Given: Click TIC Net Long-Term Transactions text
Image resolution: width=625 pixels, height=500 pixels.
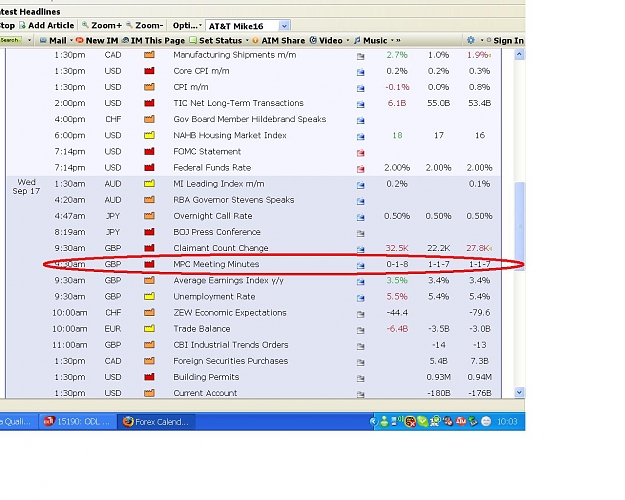Looking at the screenshot, I should coord(238,103).
